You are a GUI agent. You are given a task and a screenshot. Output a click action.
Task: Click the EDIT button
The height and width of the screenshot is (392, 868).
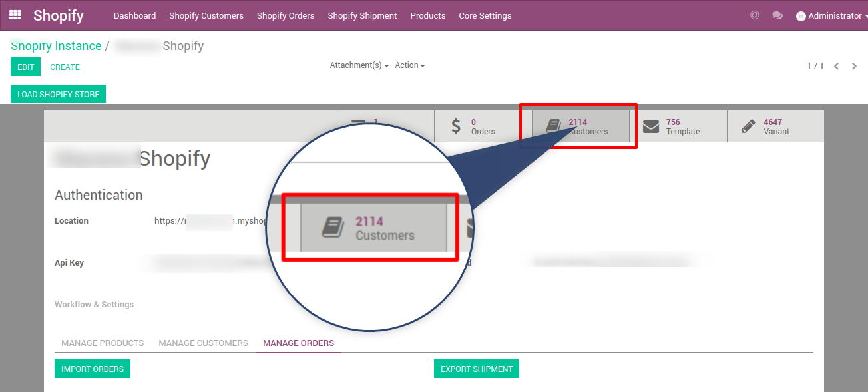25,67
